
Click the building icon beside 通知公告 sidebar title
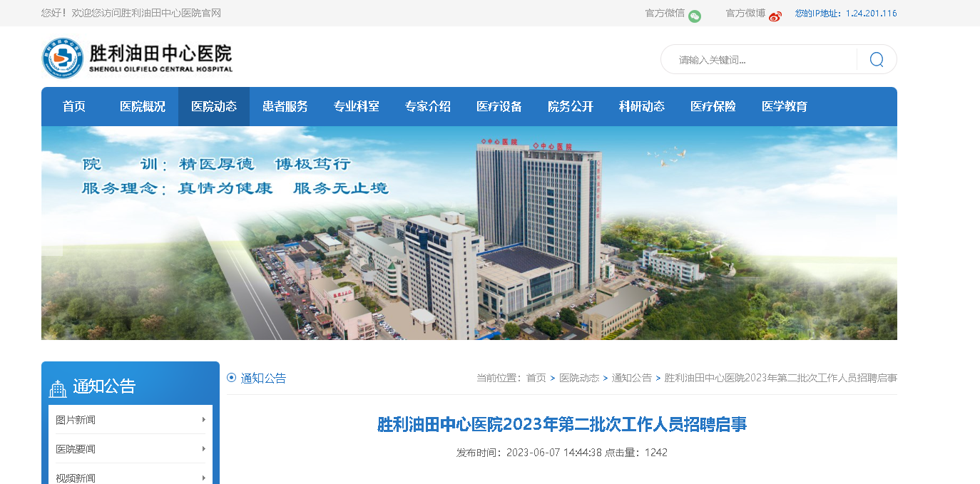click(58, 388)
